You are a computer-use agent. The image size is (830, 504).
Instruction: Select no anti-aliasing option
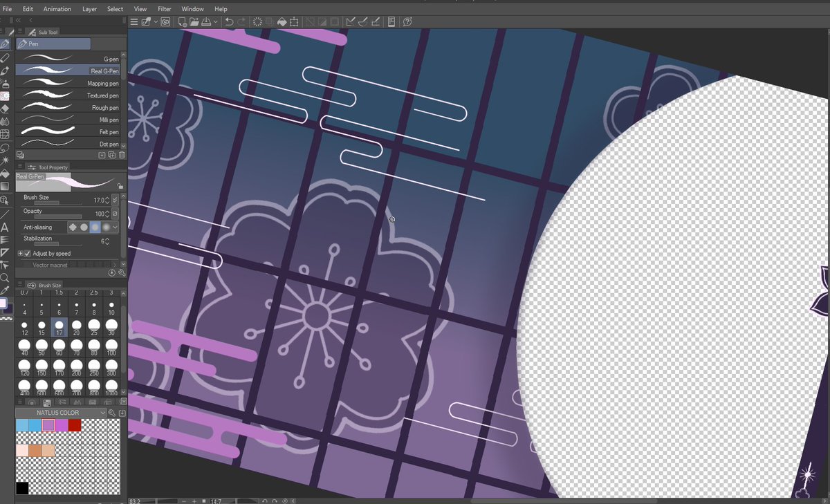(x=73, y=227)
